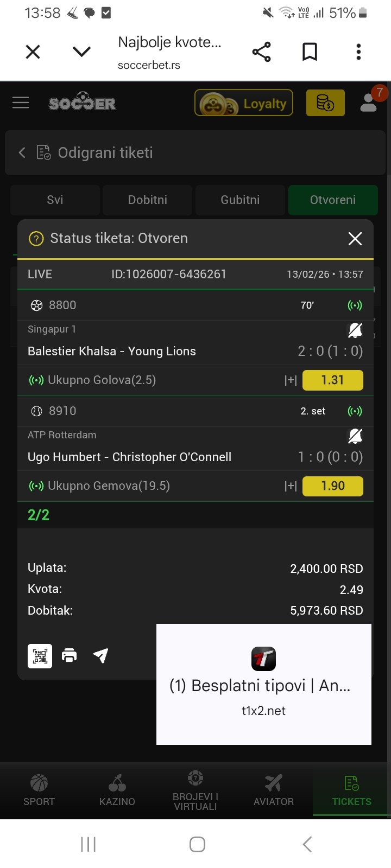The width and height of the screenshot is (391, 868).
Task: Toggle notifications for Balestier Khalsa match
Action: pos(355,330)
